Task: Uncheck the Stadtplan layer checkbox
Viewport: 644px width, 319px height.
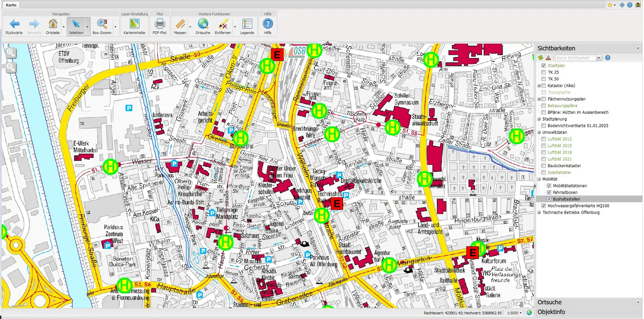Action: (544, 66)
